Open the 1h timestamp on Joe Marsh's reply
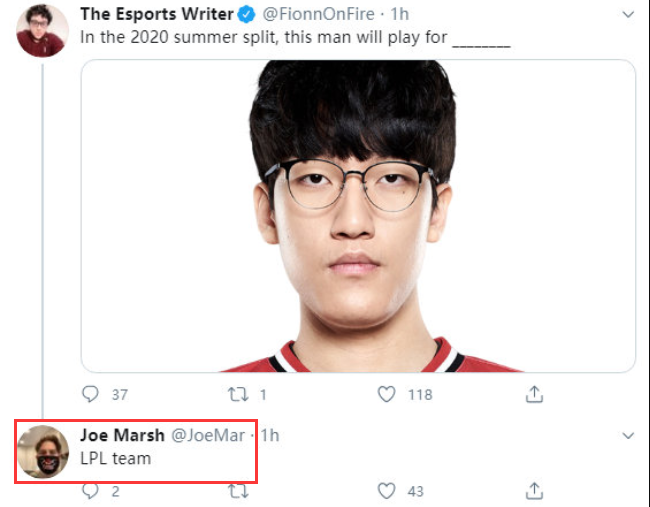Viewport: 650px width, 507px height. coord(269,436)
